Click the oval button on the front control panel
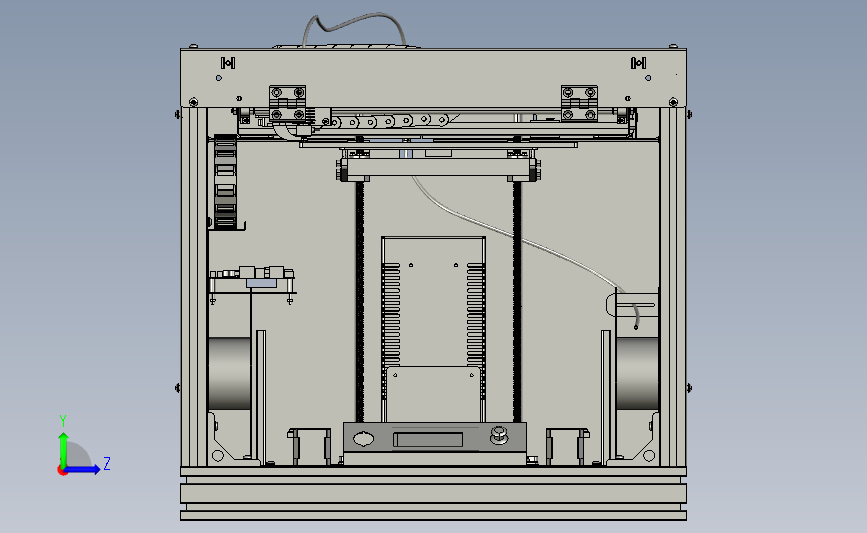This screenshot has height=533, width=867. 363,440
